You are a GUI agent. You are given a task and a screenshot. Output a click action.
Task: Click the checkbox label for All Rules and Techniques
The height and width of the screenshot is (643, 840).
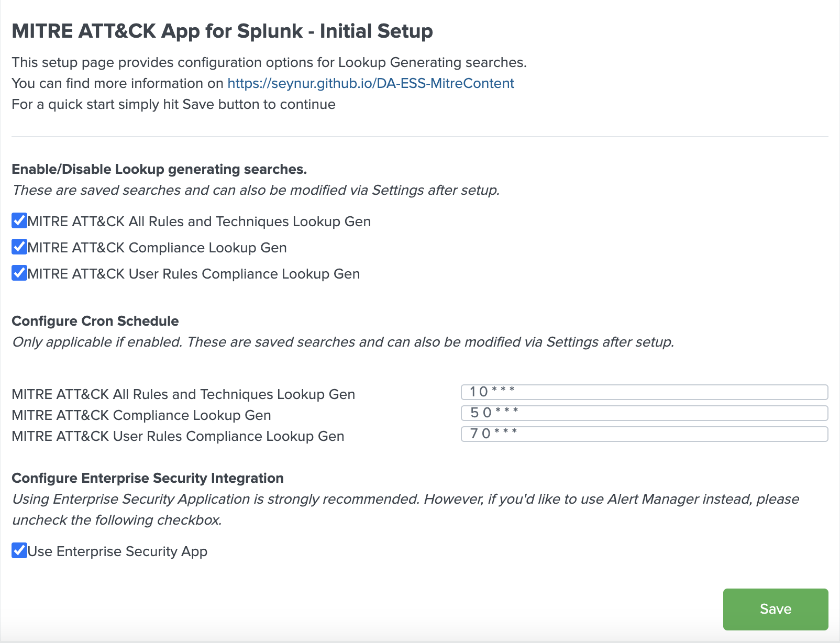coord(199,221)
